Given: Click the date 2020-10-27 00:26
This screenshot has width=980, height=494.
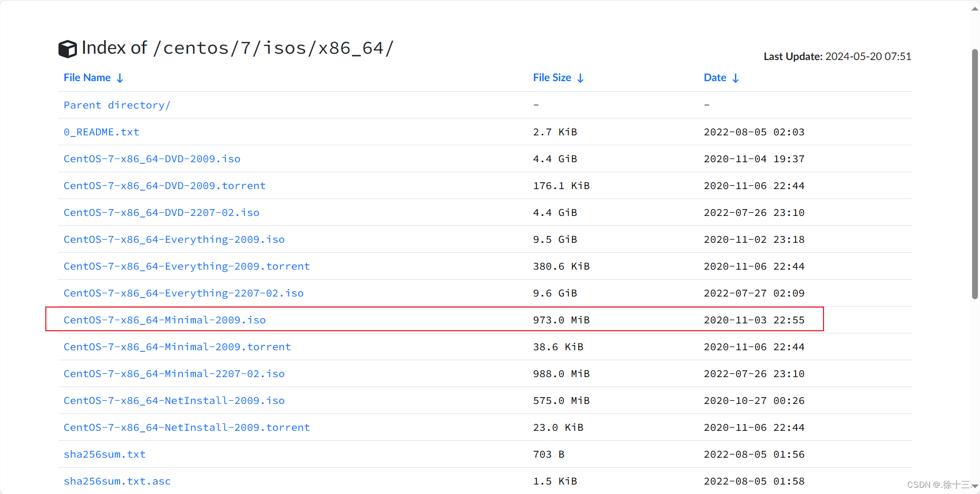Looking at the screenshot, I should click(x=754, y=400).
